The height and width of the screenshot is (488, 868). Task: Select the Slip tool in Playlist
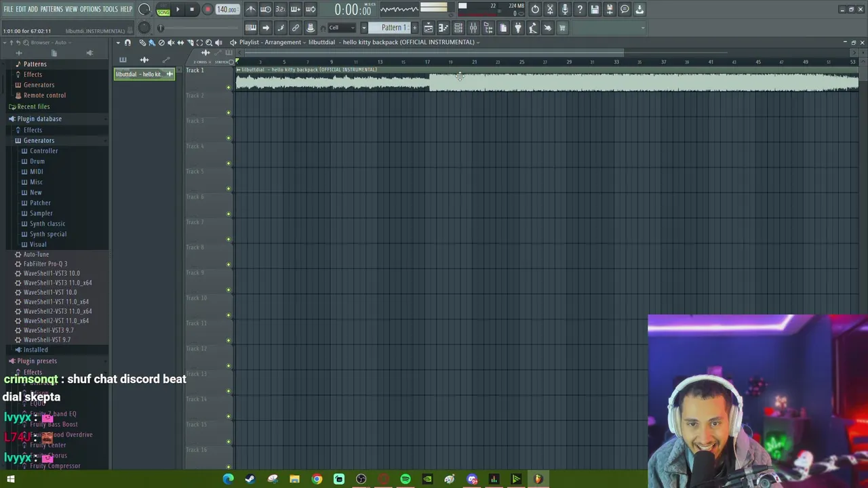pyautogui.click(x=180, y=43)
